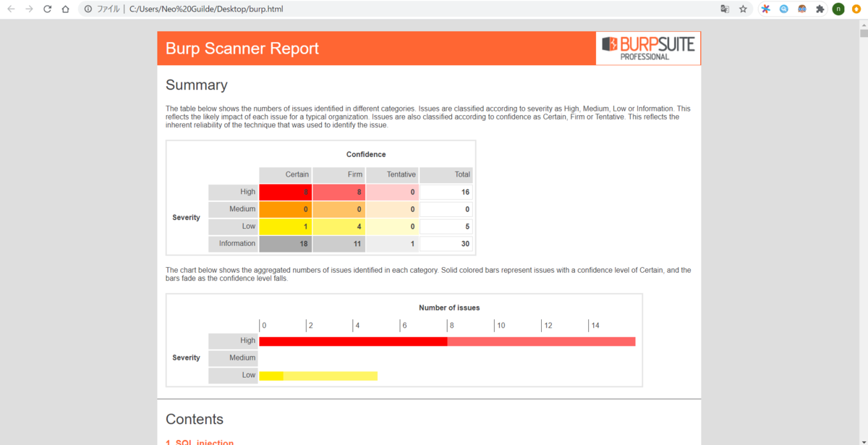868x445 pixels.
Task: Go to the browser Home page icon
Action: pos(65,9)
